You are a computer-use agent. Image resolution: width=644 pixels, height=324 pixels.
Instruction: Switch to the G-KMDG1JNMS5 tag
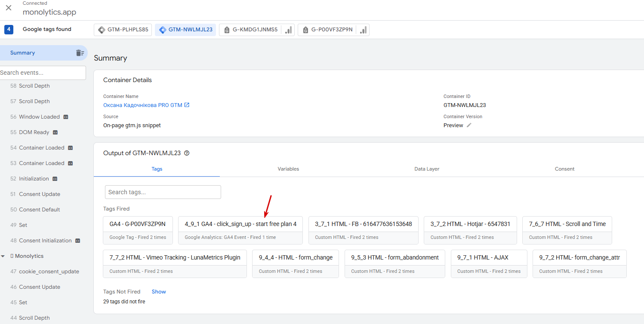point(250,30)
